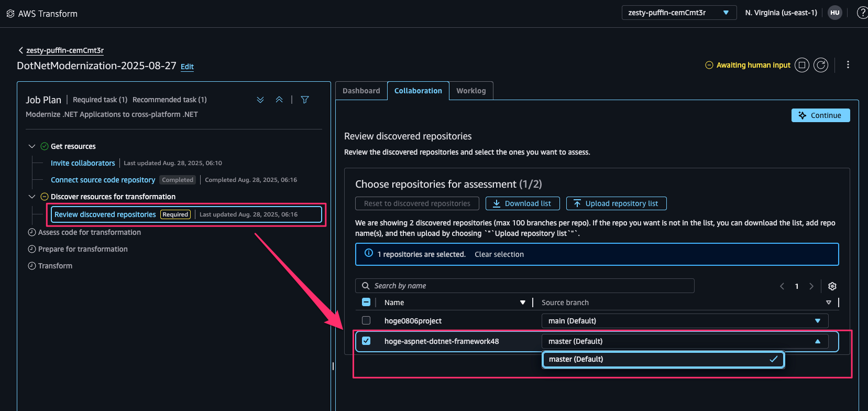Screen dimensions: 868x411
Task: Open the Invite collaborators task
Action: (83, 163)
